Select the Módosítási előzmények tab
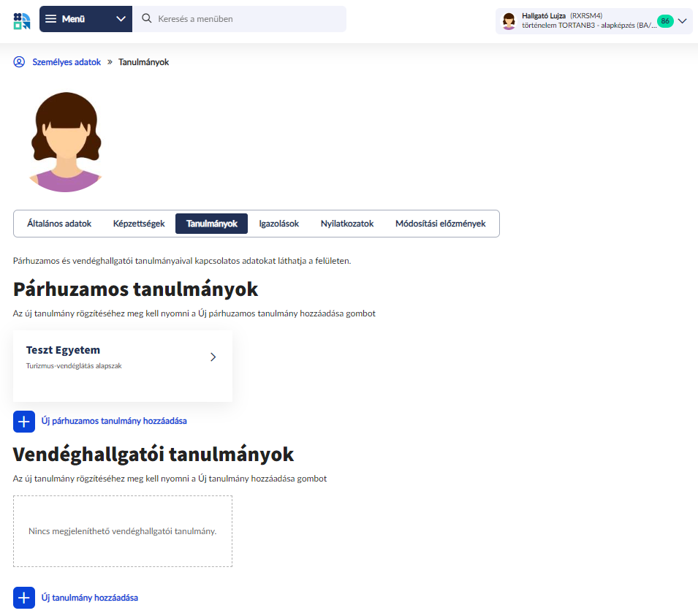The height and width of the screenshot is (616, 698). [x=440, y=224]
